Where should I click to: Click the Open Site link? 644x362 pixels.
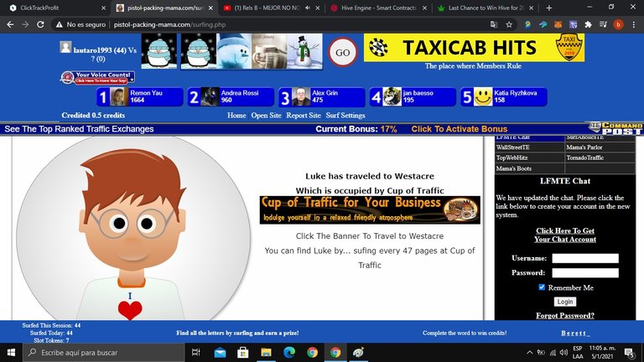(266, 116)
